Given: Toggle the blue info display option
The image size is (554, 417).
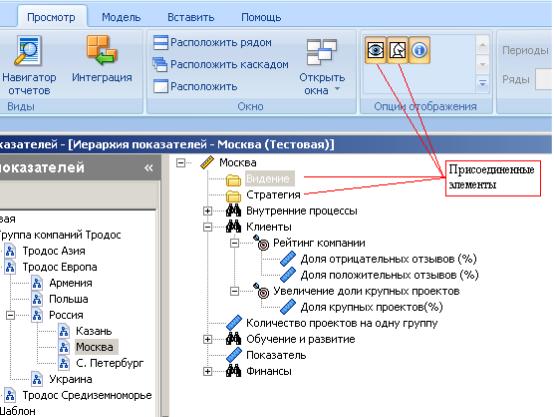Looking at the screenshot, I should (419, 50).
